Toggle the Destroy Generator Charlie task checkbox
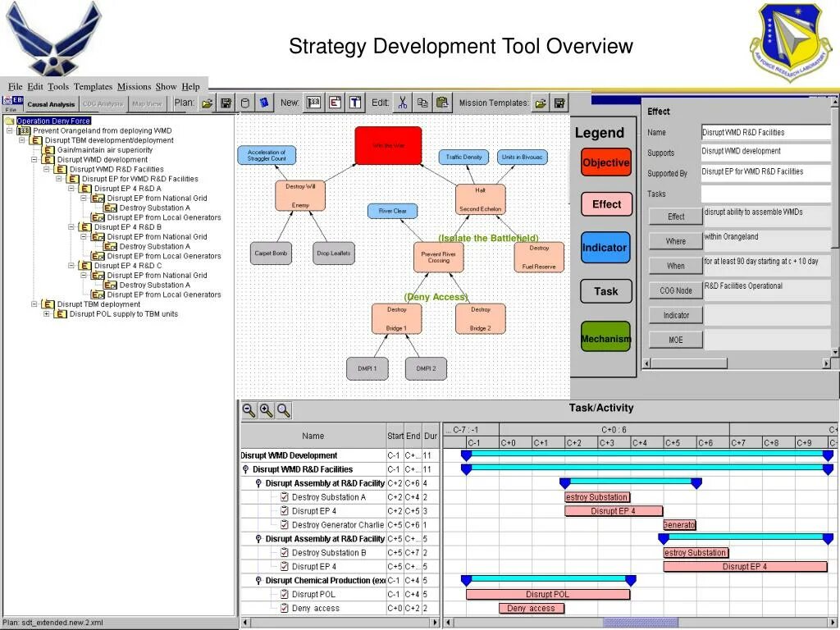The image size is (840, 630). [285, 525]
